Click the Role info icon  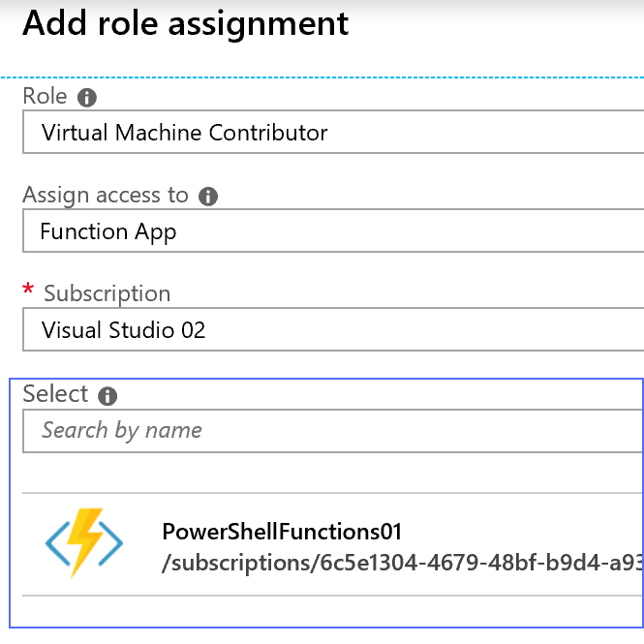pyautogui.click(x=87, y=98)
